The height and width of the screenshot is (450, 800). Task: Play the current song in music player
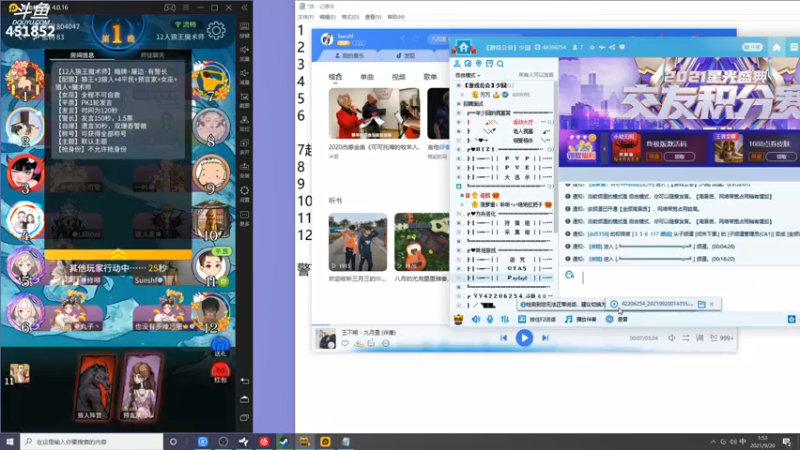point(524,338)
